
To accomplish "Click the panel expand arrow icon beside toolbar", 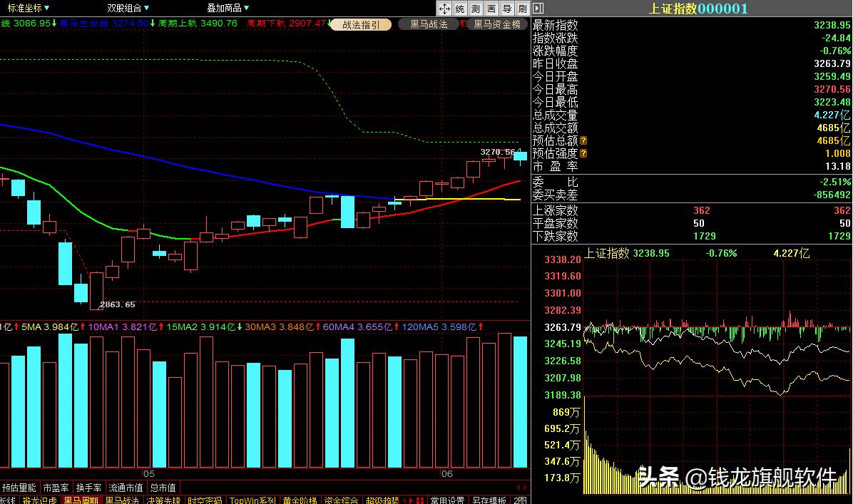I will pyautogui.click(x=536, y=9).
